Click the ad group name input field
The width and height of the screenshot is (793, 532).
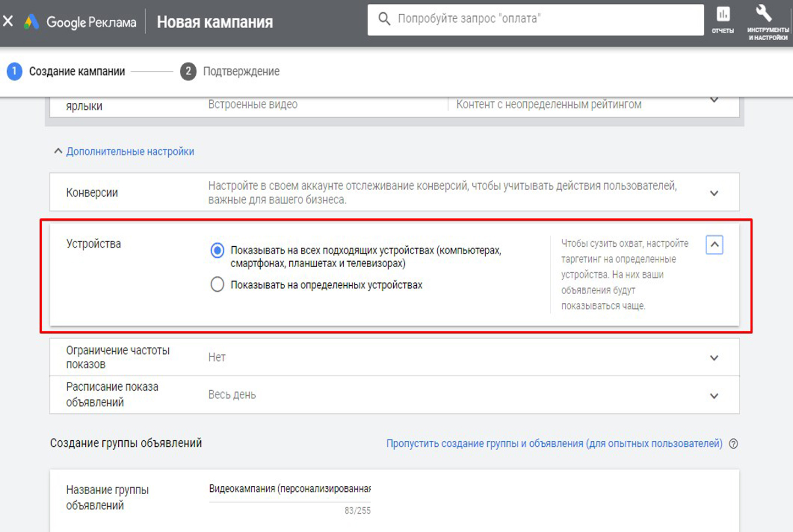[x=290, y=489]
